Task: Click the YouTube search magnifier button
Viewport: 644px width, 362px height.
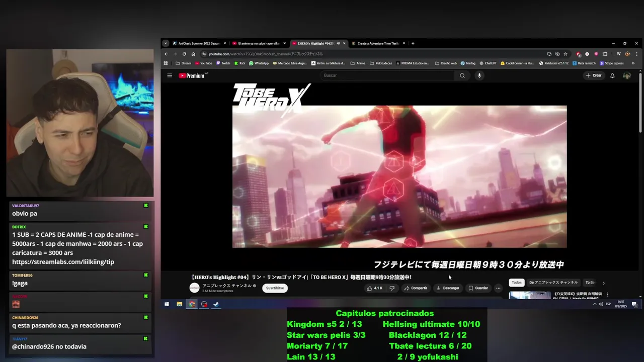Action: point(462,75)
